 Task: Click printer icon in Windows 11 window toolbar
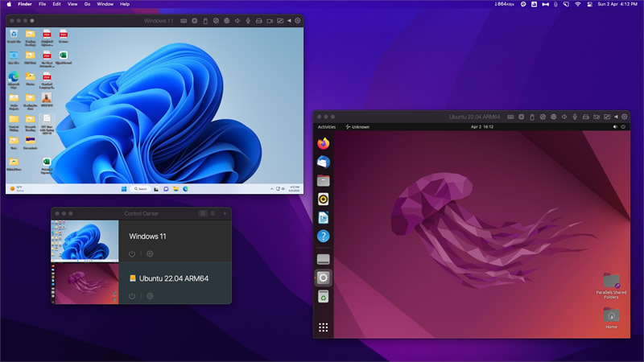pos(258,21)
